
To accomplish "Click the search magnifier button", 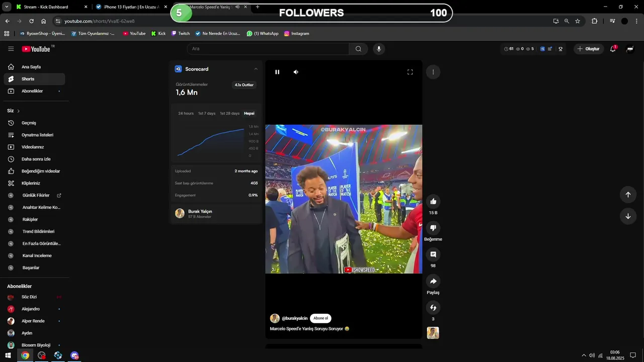I will [x=358, y=49].
